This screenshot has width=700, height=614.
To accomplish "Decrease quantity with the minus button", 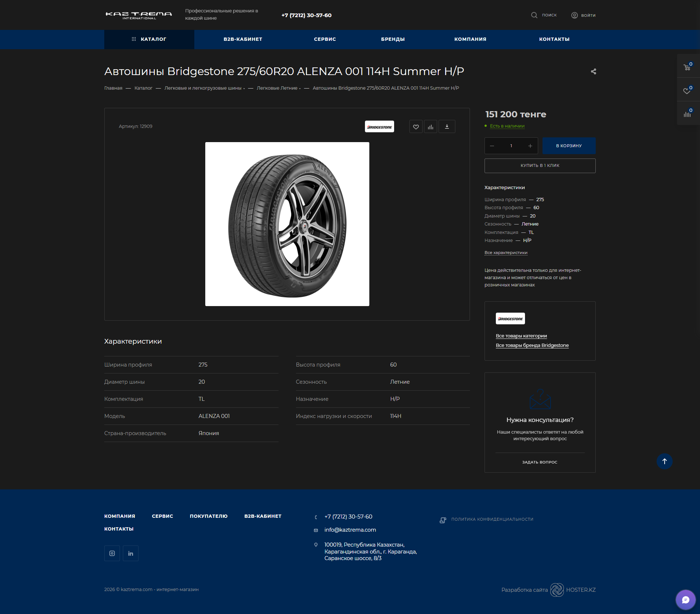I will click(492, 146).
